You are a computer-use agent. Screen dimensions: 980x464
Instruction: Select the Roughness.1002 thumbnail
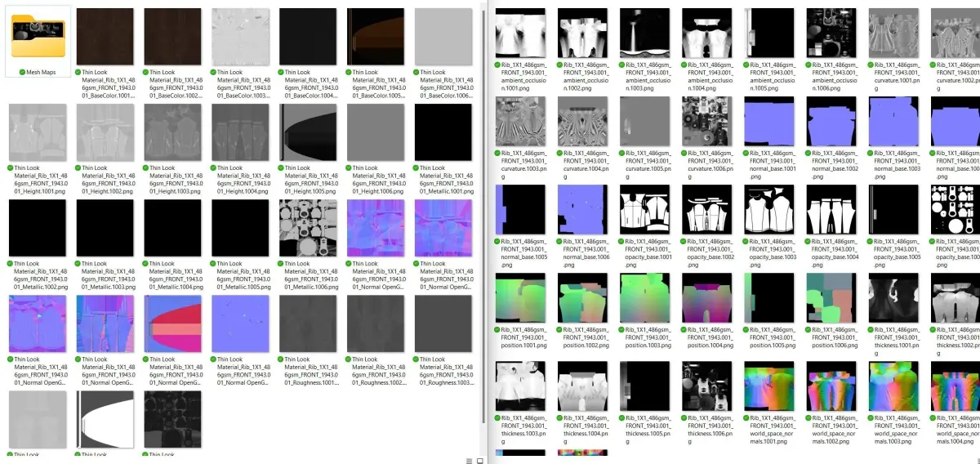pos(377,323)
